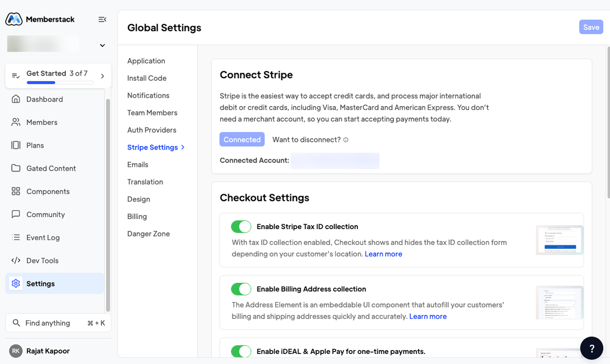Go to Translation settings
Image resolution: width=610 pixels, height=364 pixels.
pyautogui.click(x=145, y=182)
